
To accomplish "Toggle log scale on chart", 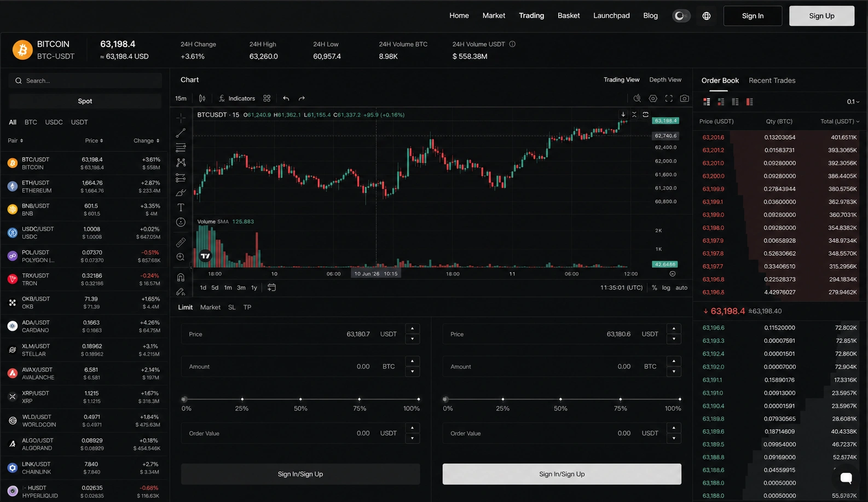I will point(666,288).
